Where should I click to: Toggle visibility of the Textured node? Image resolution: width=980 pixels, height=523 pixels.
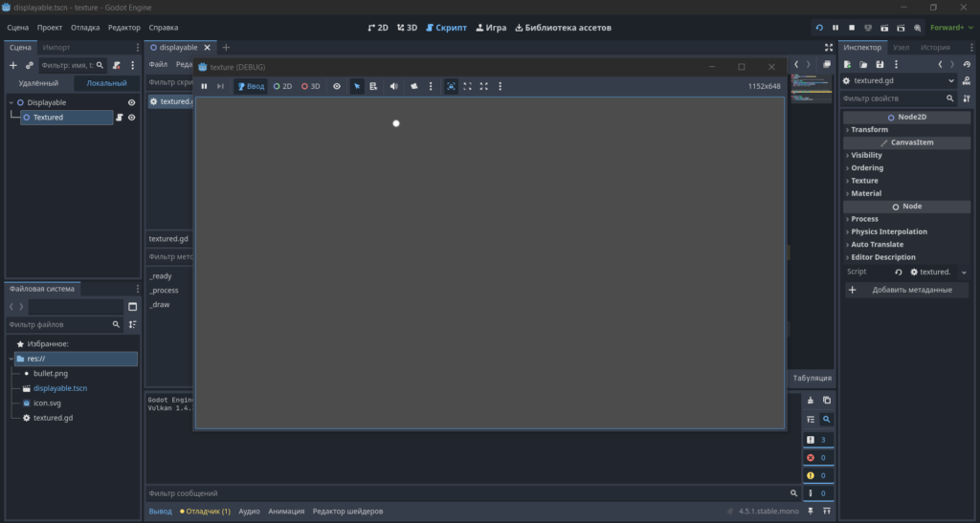[x=131, y=118]
